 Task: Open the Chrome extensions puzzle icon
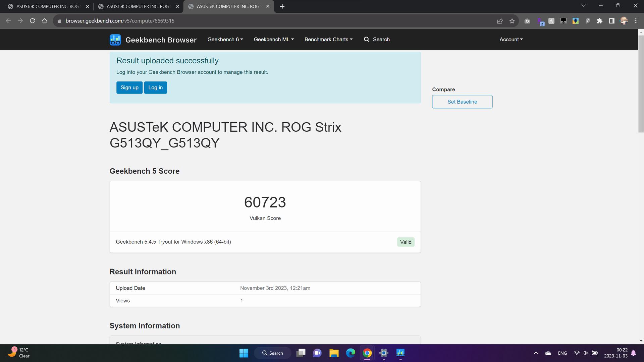tap(599, 21)
